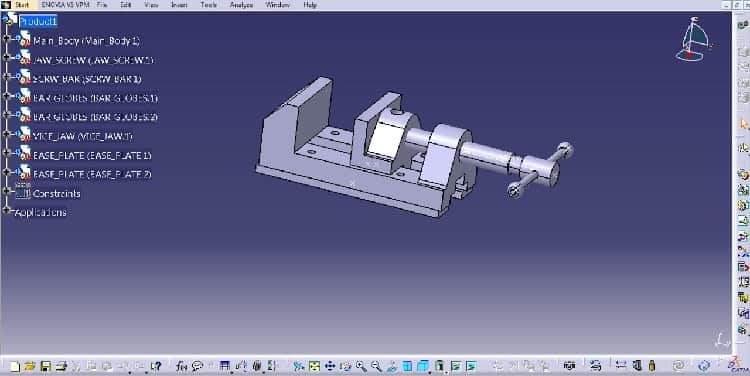Swap to the hidden visible space
Screen dimensions: 750x376
[x=471, y=366]
